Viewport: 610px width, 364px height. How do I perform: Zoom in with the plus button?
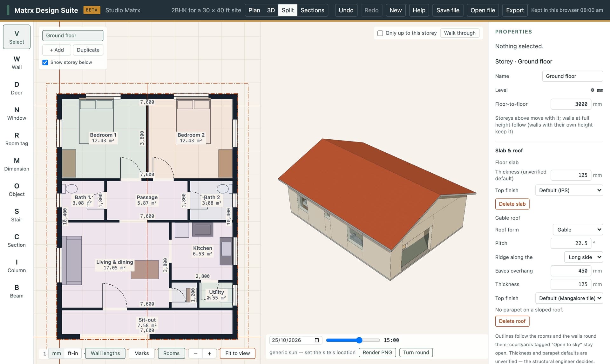click(x=209, y=353)
